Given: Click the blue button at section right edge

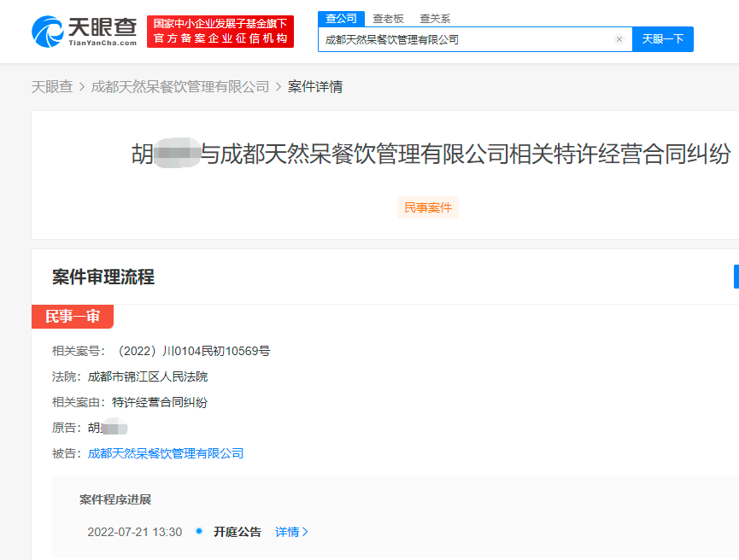Looking at the screenshot, I should pos(736,277).
